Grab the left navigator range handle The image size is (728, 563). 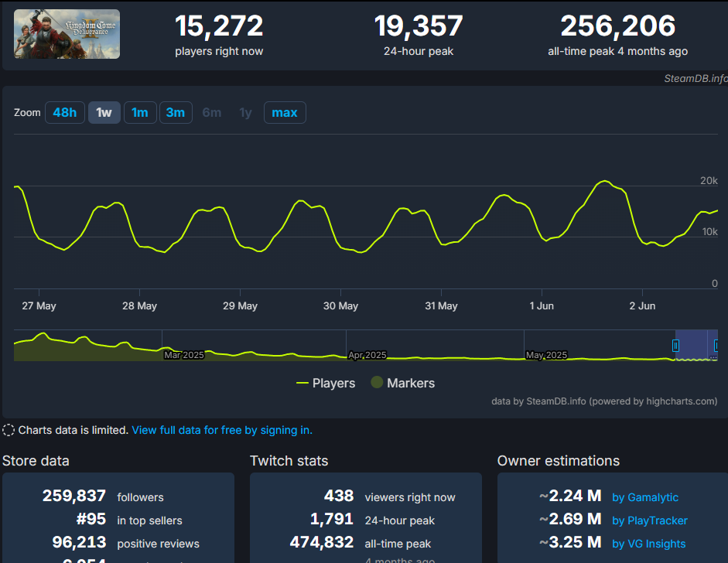pos(675,346)
